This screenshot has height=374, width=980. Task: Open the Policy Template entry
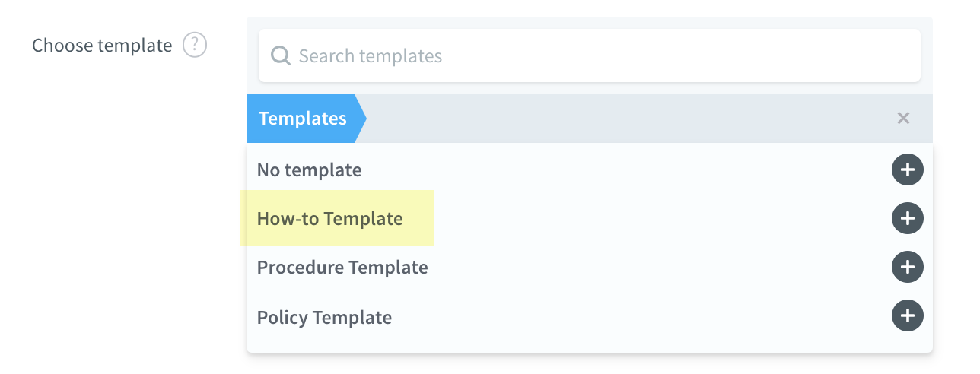coord(324,317)
